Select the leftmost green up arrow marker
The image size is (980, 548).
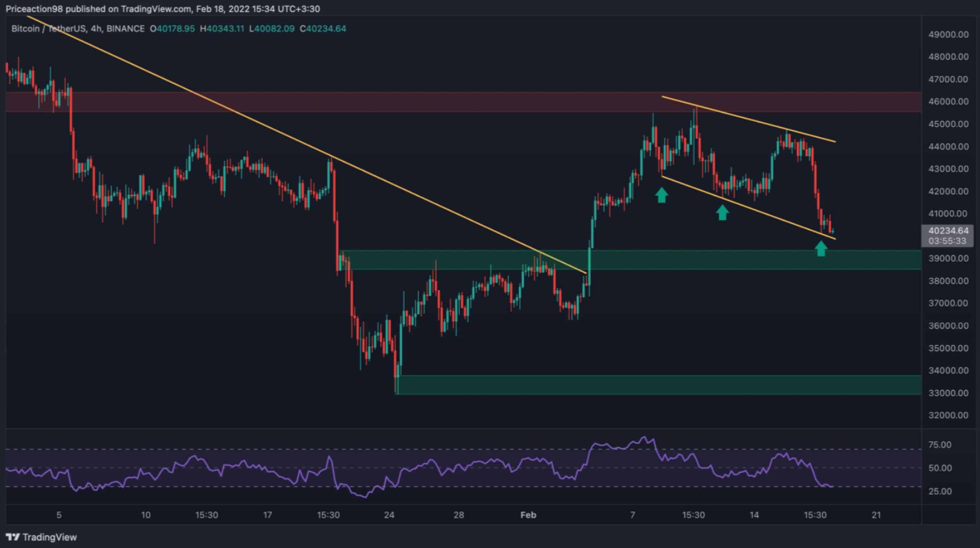[x=661, y=195]
